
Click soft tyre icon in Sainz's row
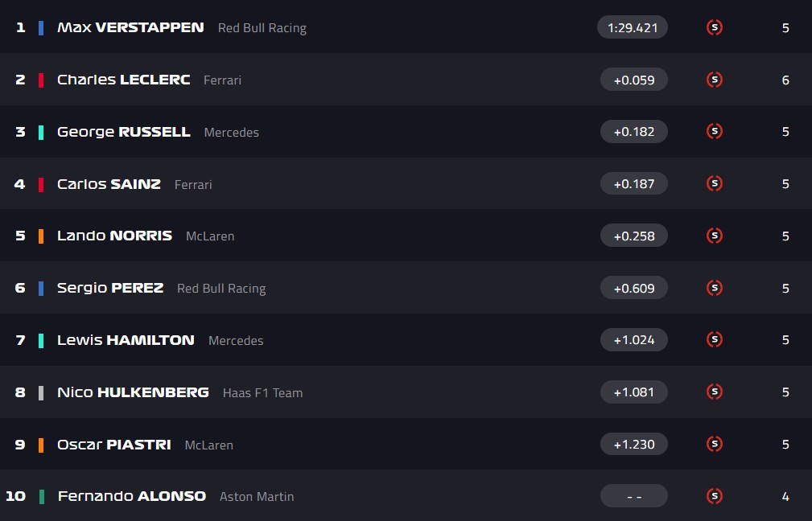point(714,184)
